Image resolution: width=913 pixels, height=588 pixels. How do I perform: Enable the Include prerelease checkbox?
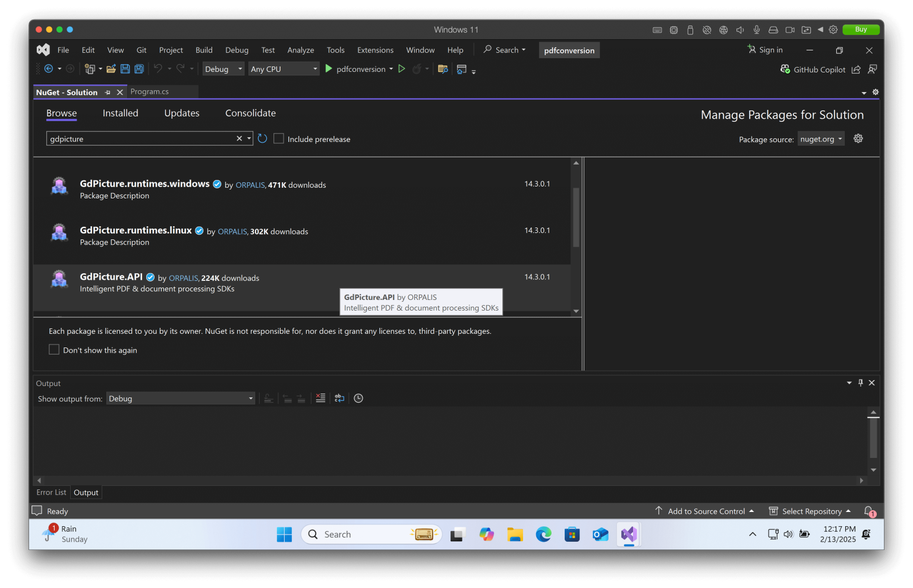point(279,138)
